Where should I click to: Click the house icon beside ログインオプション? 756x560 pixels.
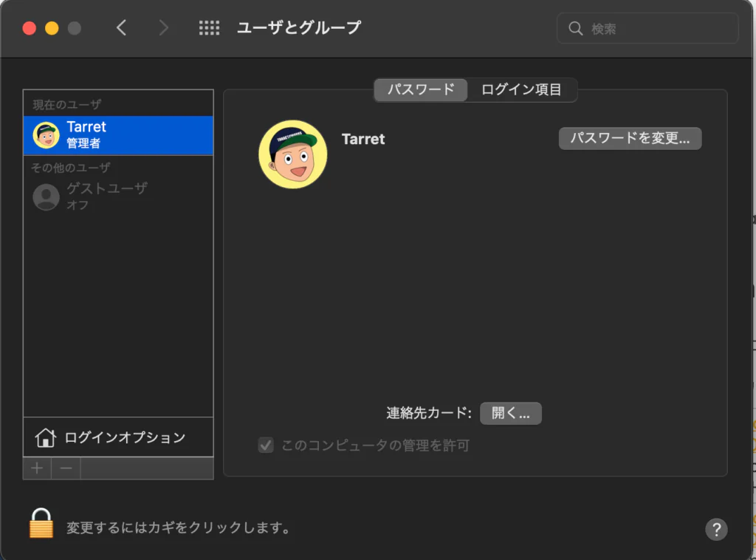(45, 437)
